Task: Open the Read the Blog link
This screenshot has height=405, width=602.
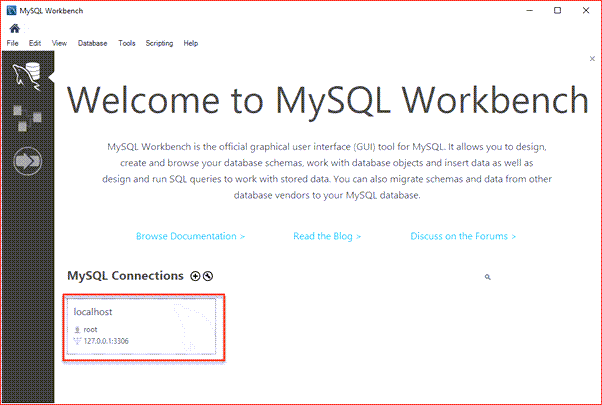Action: point(327,236)
